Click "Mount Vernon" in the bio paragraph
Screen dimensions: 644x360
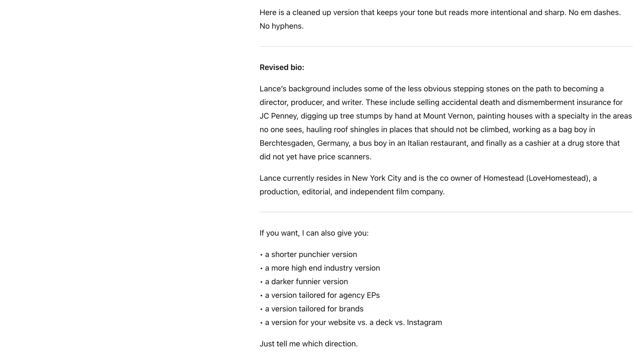coord(448,116)
